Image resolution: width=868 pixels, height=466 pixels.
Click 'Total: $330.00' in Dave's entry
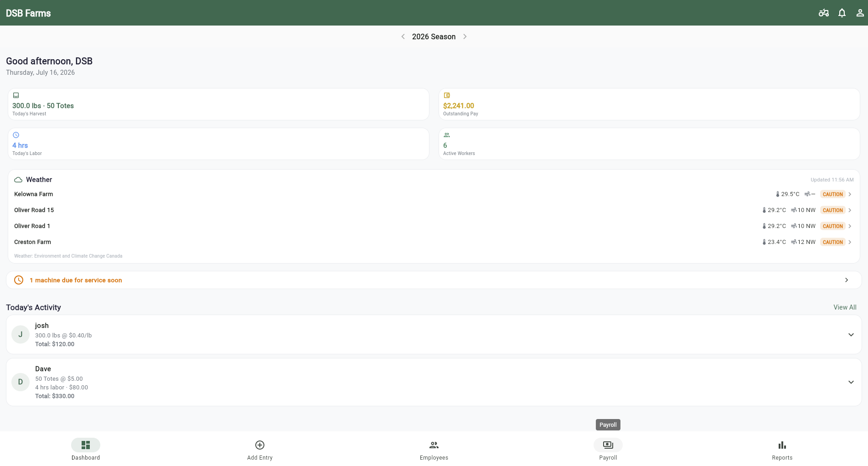[55, 396]
